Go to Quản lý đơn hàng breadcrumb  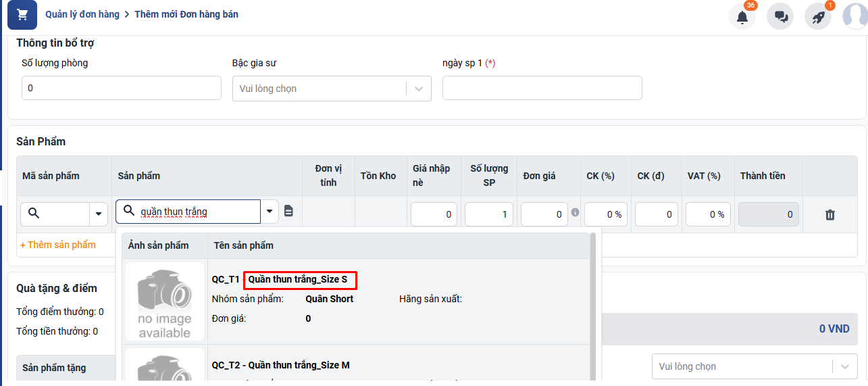click(x=82, y=14)
